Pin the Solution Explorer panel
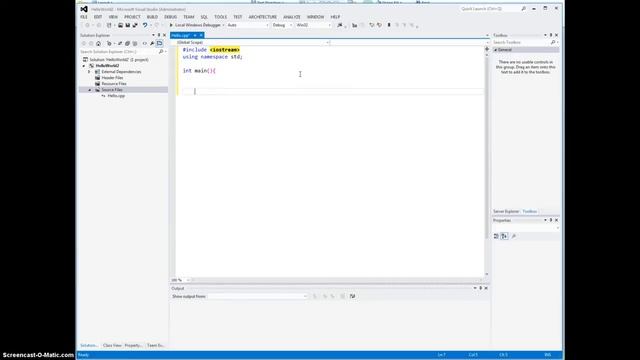The image size is (640, 360). (159, 36)
